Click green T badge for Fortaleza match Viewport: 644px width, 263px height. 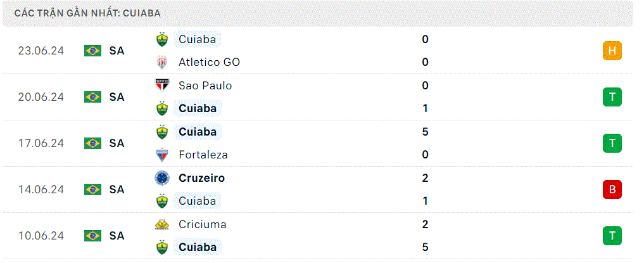tap(612, 143)
